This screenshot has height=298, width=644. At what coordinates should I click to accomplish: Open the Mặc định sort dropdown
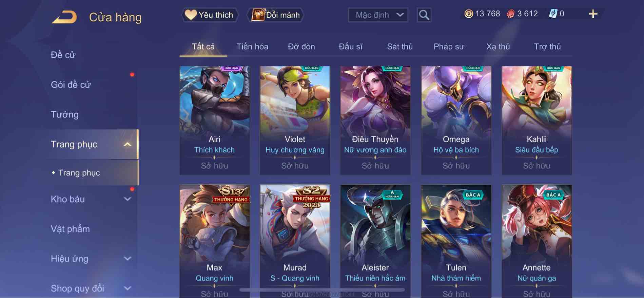coord(378,15)
